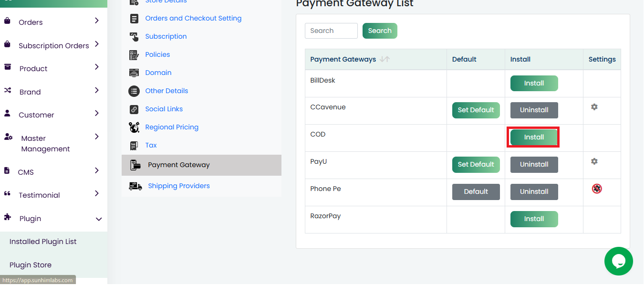The height and width of the screenshot is (286, 644).
Task: Expand the Orders sidebar menu
Action: point(97,21)
